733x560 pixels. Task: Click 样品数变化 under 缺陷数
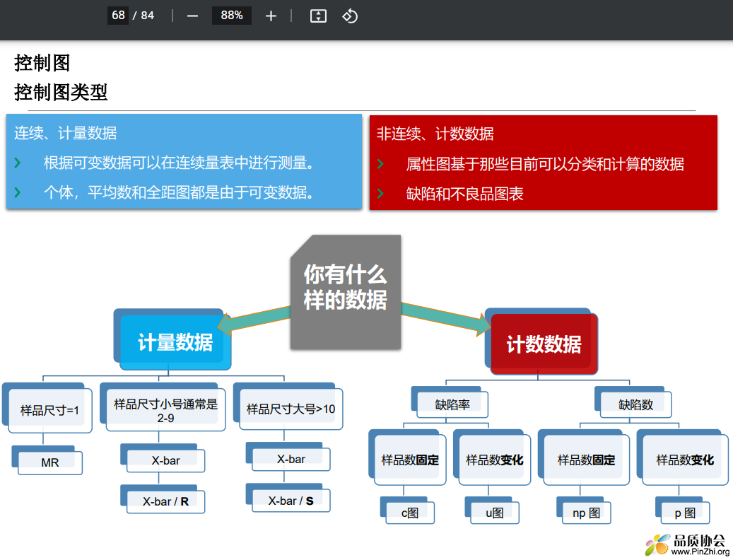pyautogui.click(x=685, y=460)
